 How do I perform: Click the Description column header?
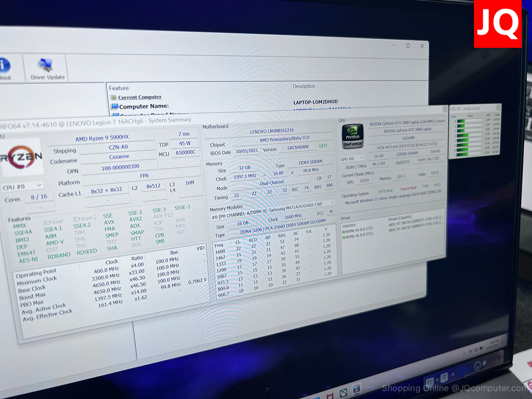[304, 86]
